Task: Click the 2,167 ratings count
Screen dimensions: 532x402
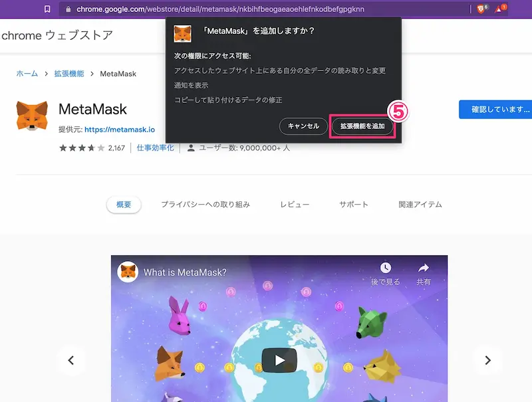Action: coord(116,148)
